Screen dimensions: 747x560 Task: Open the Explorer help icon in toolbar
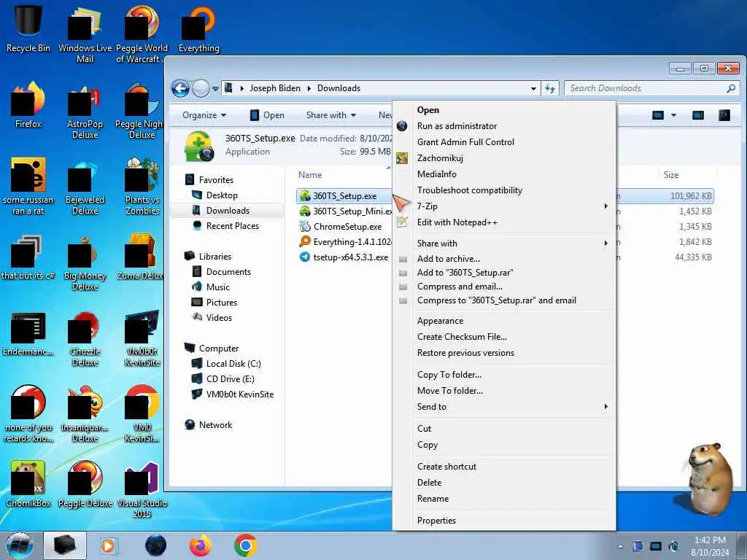click(x=724, y=115)
